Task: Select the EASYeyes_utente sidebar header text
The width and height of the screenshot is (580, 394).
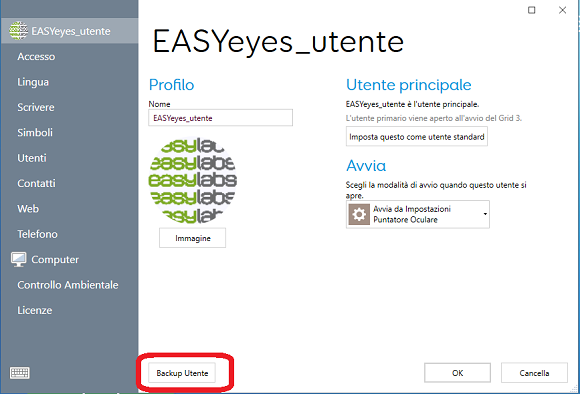Action: pyautogui.click(x=71, y=31)
